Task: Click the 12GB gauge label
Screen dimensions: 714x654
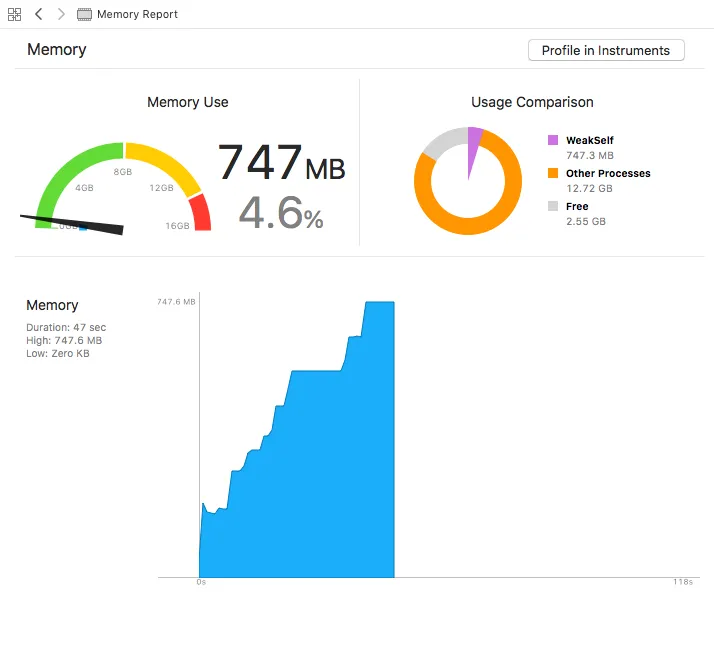Action: point(161,188)
